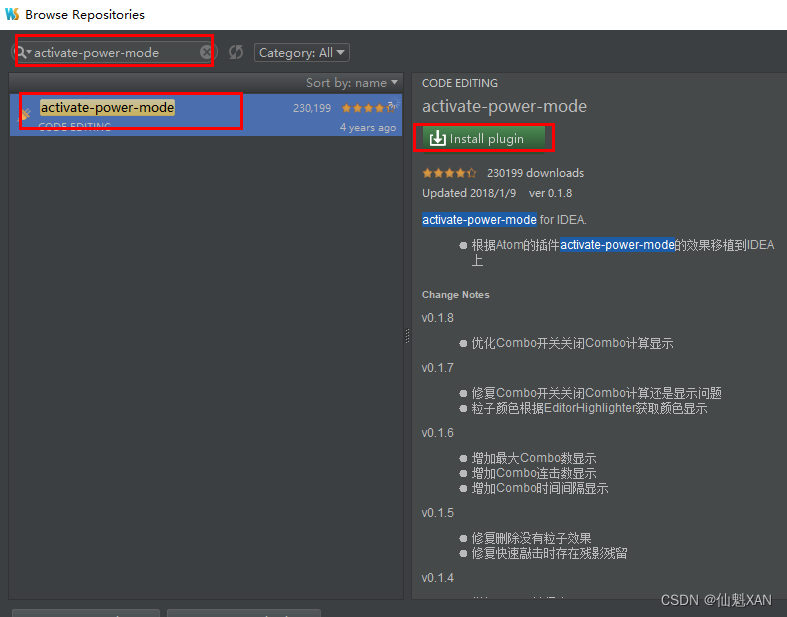Click the v0.1.8 change note heading
The width and height of the screenshot is (787, 617).
coord(438,318)
